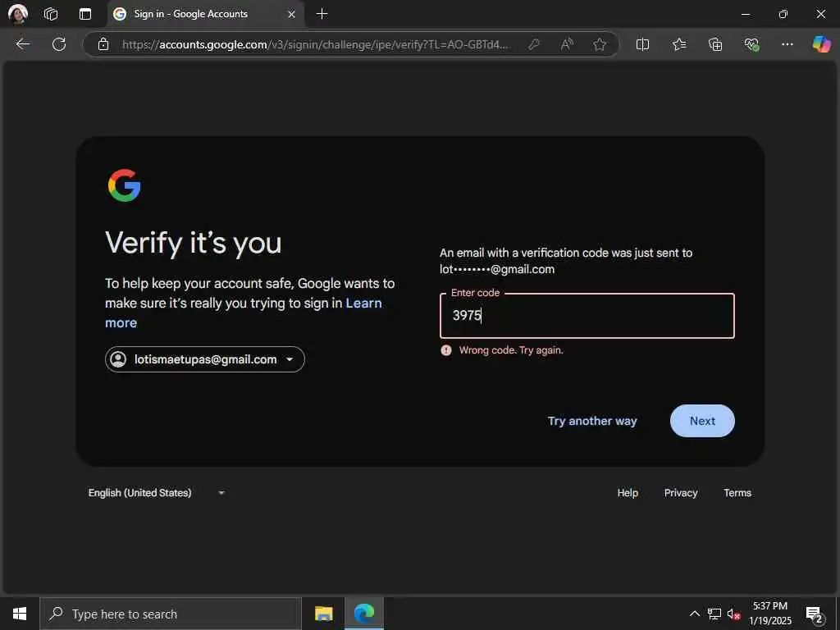
Task: Open the Settings and more menu
Action: pos(787,44)
